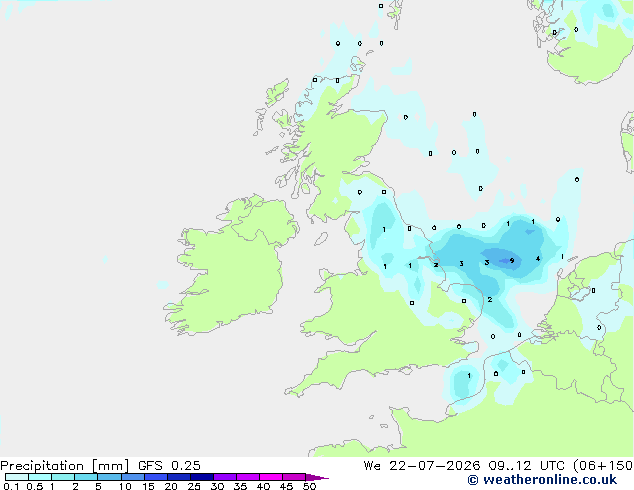Image resolution: width=634 pixels, height=490 pixels.
Task: Click the 30–35 mm purple legend swatch
Action: pyautogui.click(x=225, y=477)
